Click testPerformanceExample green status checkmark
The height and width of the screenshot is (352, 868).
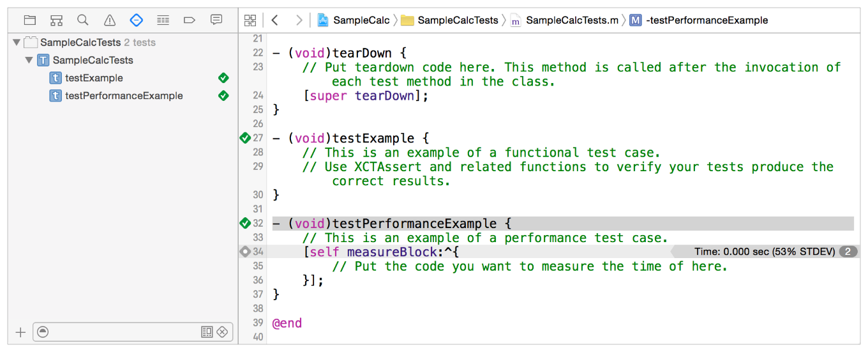tap(223, 96)
